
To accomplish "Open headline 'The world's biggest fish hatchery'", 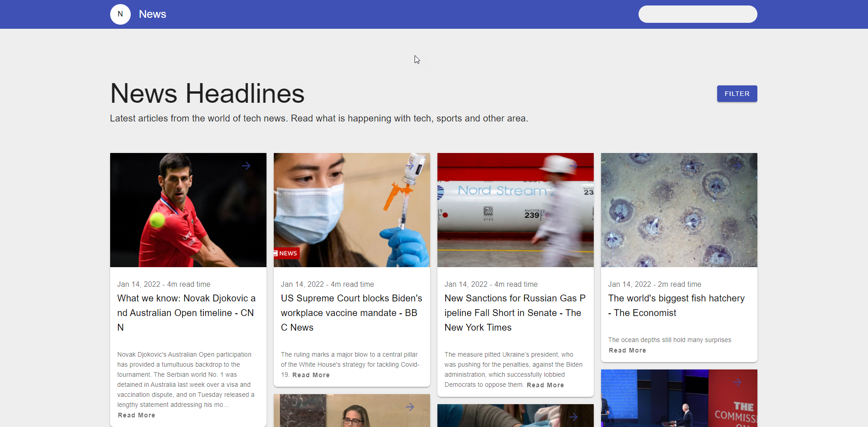I will pos(676,306).
